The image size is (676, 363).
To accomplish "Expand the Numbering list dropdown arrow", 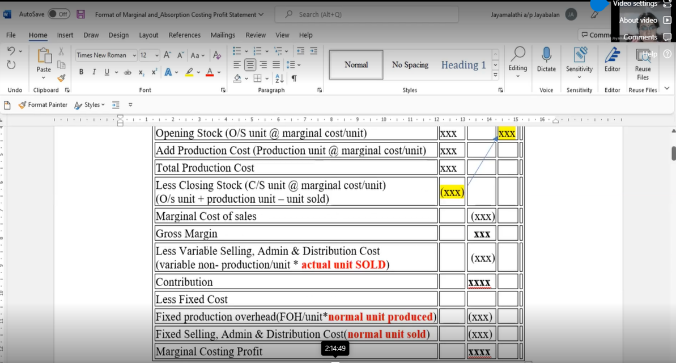I will 267,52.
